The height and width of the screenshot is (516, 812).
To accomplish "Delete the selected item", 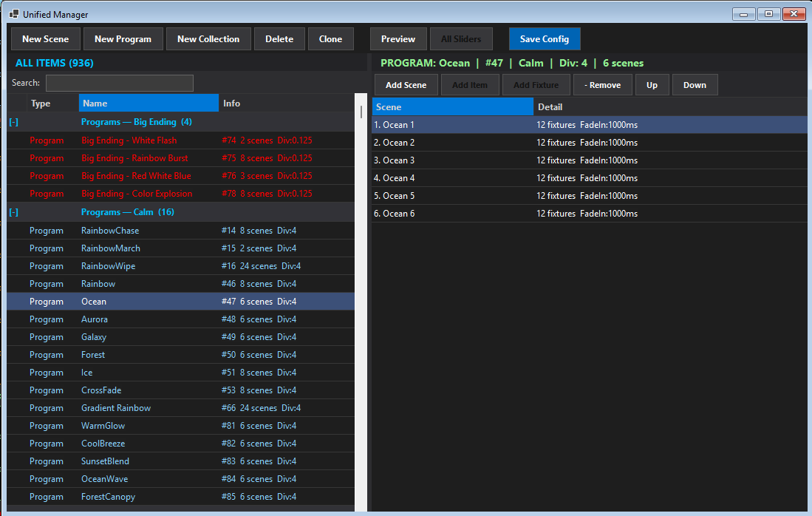I will (279, 39).
